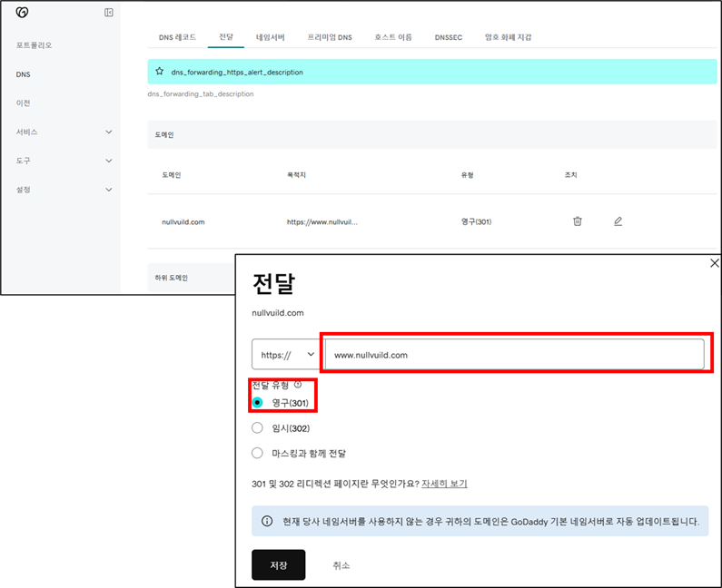Open DNS in the sidebar
The height and width of the screenshot is (588, 722).
(23, 74)
